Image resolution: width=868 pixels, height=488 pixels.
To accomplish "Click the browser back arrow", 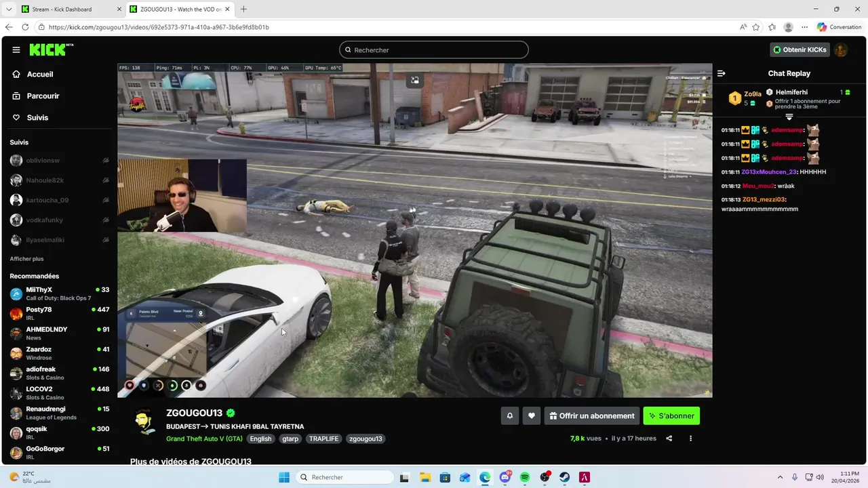I will coord(9,27).
